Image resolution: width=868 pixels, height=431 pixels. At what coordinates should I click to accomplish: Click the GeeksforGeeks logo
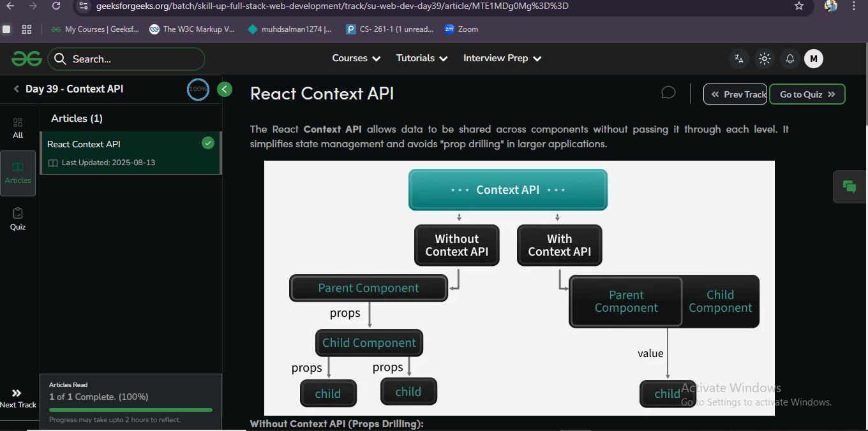(x=26, y=59)
